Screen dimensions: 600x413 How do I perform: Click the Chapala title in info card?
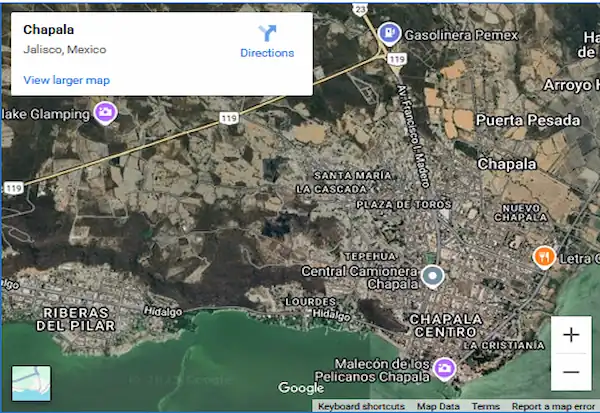49,29
